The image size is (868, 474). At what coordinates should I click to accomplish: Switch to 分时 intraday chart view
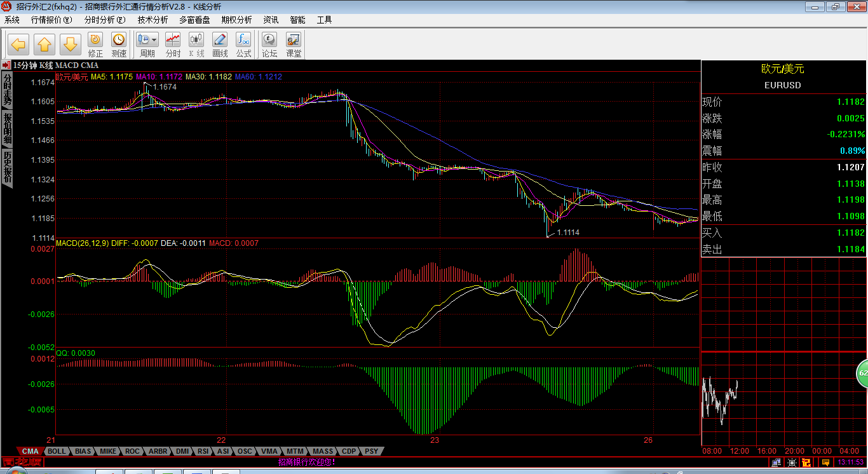click(173, 45)
